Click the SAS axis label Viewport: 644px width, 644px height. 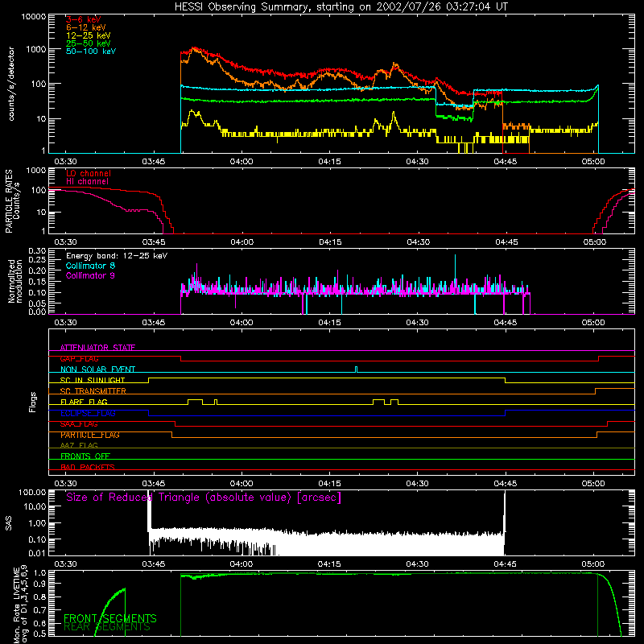tap(9, 523)
